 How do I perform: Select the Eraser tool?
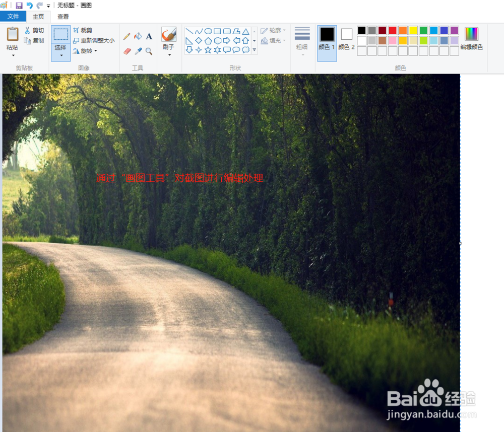click(x=127, y=51)
